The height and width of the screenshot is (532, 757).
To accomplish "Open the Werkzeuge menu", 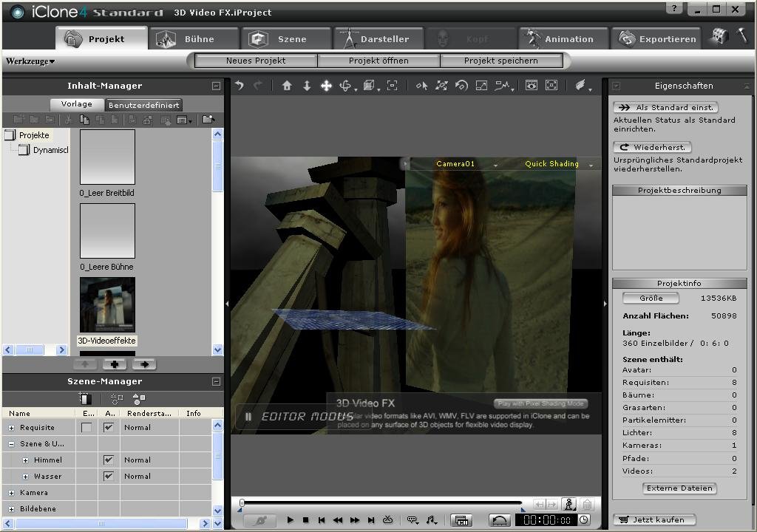I will pos(30,61).
